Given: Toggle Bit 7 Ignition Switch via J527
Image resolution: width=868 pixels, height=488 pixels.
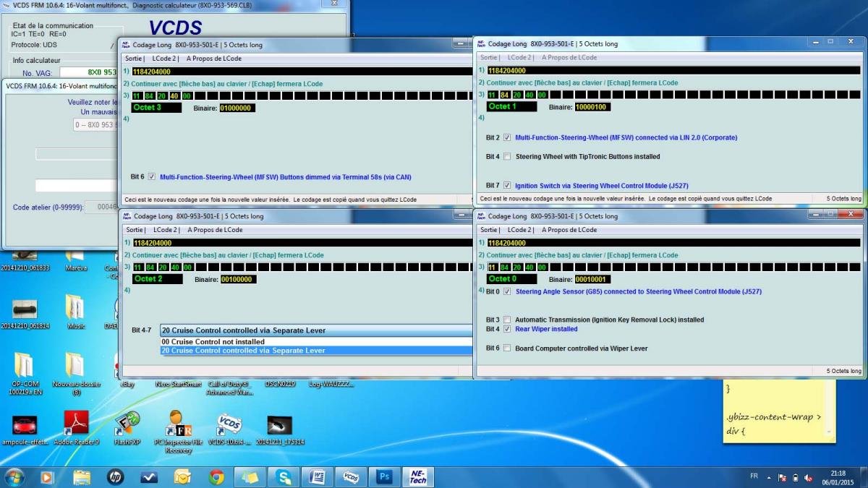Looking at the screenshot, I should click(507, 186).
